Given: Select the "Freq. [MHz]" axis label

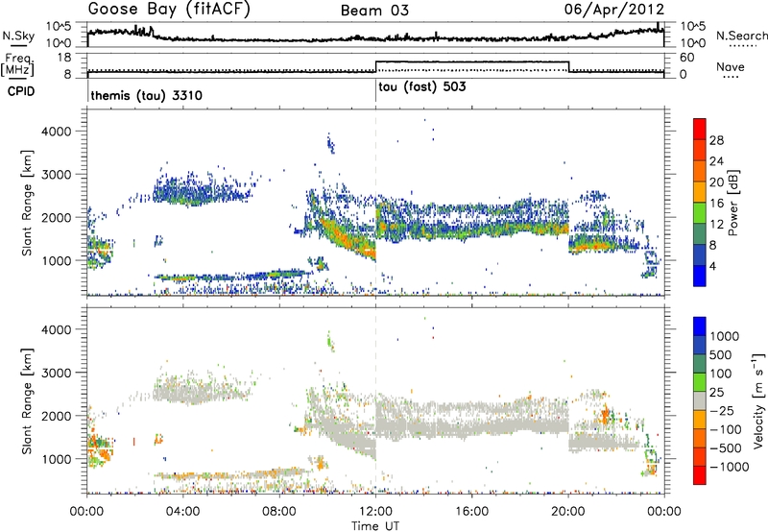Looking at the screenshot, I should point(17,65).
